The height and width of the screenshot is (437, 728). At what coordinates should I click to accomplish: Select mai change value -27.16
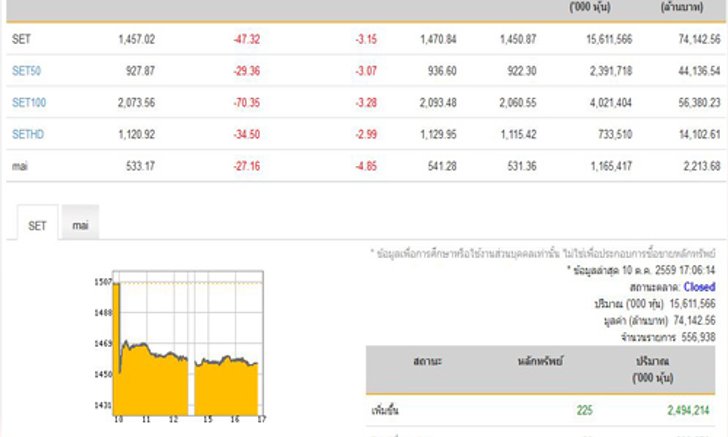[247, 166]
